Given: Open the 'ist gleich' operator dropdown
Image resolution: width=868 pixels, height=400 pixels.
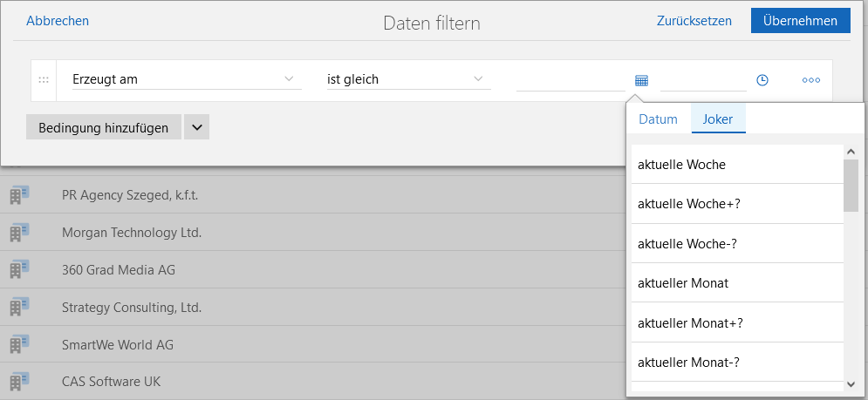Looking at the screenshot, I should pos(407,79).
